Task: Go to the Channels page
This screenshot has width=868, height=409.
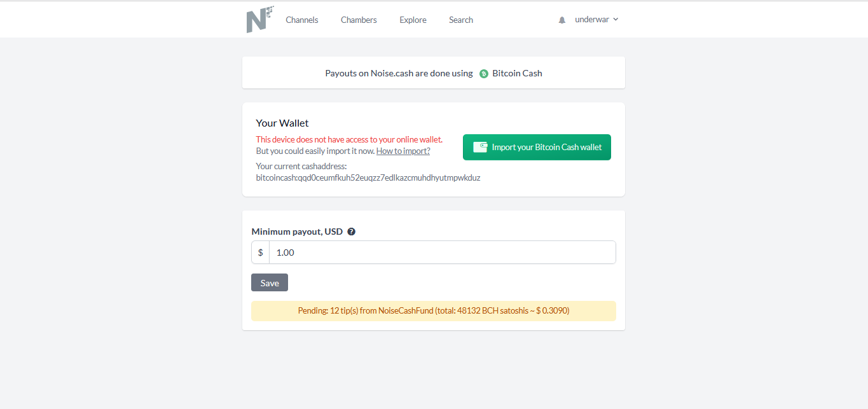Action: 302,20
